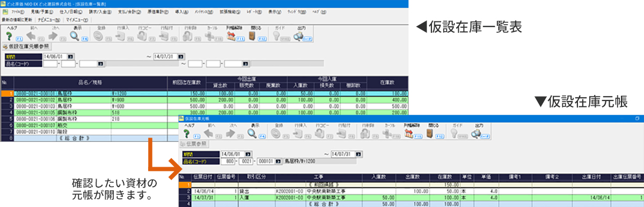Click the 貸出 row dated 14/06/14 in 仮設在庫元帳
Viewport: 644px width, 207px height.
(411, 191)
